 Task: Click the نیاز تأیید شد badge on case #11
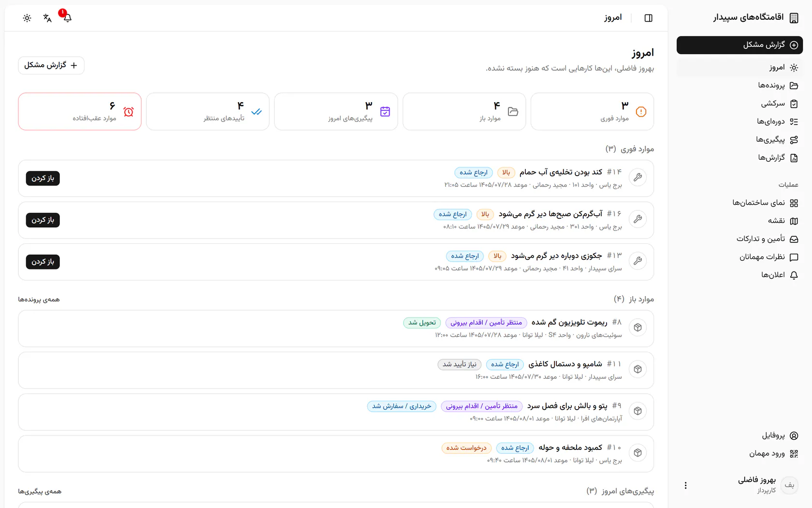pyautogui.click(x=459, y=364)
